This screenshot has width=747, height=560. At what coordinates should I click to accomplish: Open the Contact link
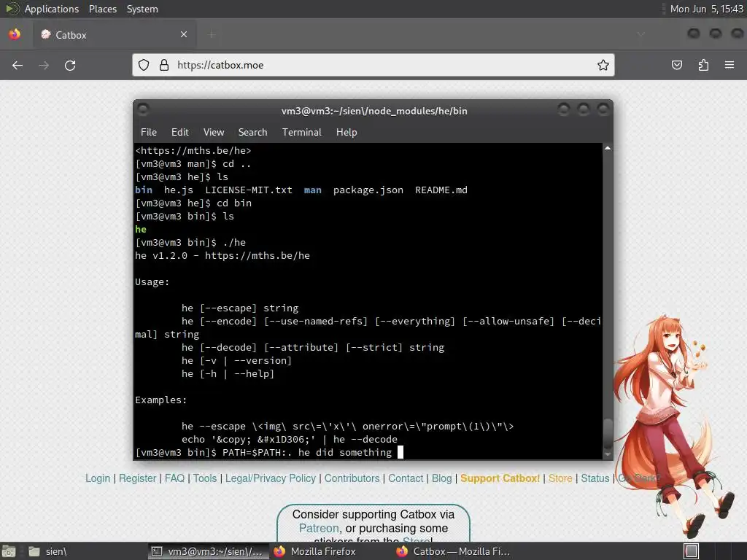point(406,478)
